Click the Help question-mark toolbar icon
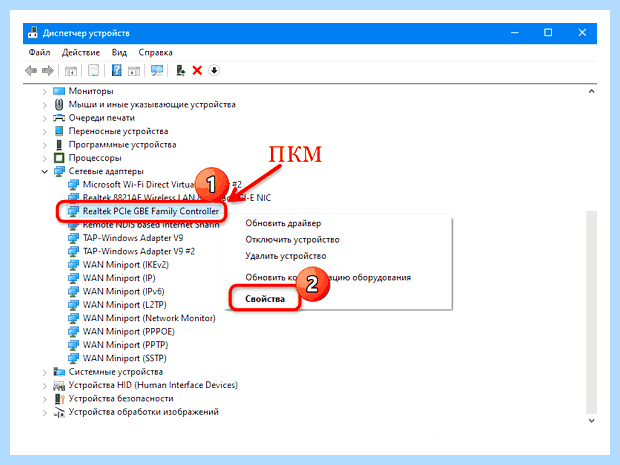This screenshot has width=620, height=465. coord(117,70)
